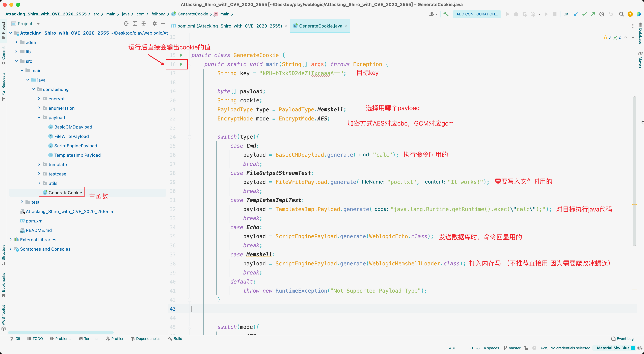Click the Build project hammer icon
The image size is (644, 354).
[446, 14]
